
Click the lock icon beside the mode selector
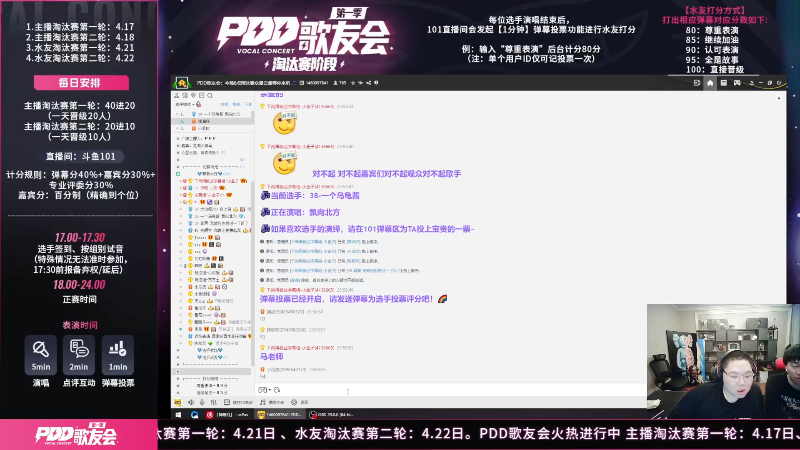[199, 104]
